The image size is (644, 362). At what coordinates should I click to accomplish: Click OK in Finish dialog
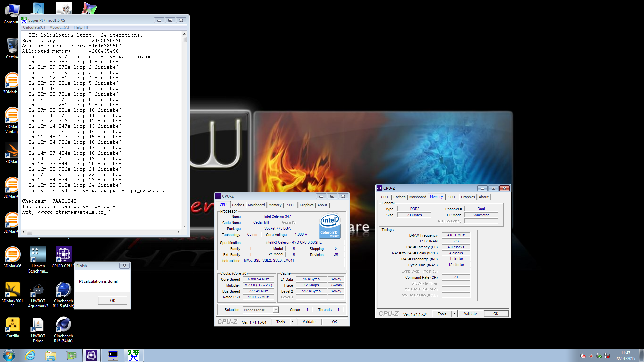113,300
